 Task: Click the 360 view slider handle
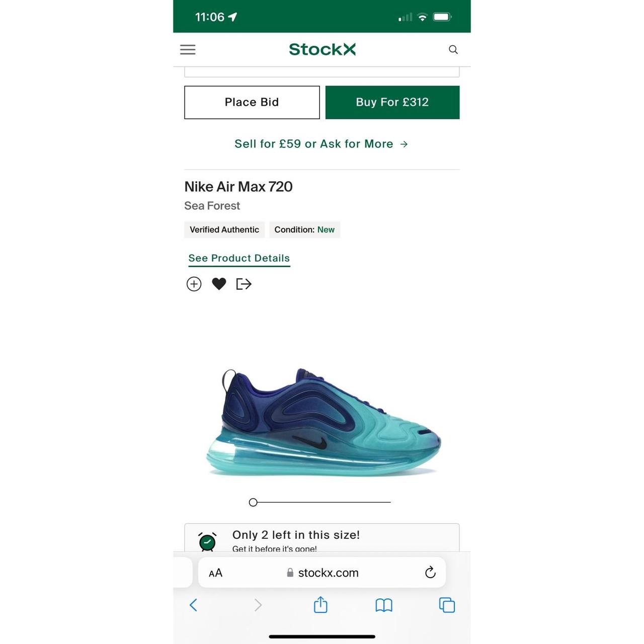253,502
